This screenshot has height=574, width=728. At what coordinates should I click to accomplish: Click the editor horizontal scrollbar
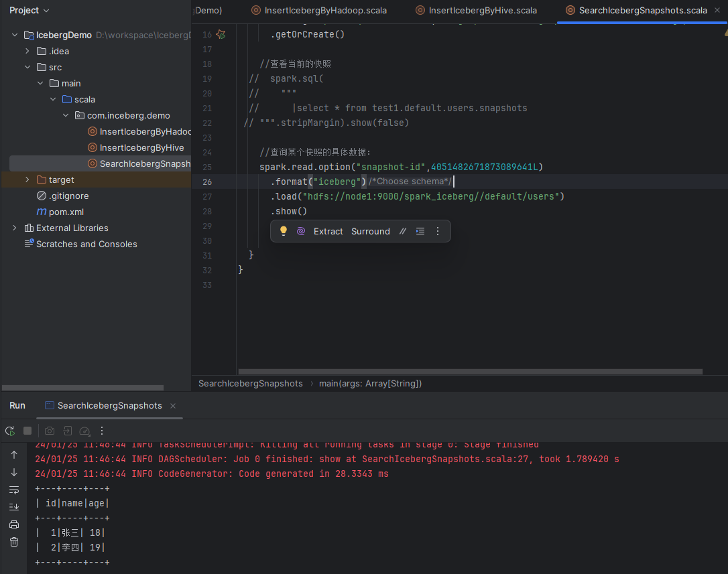tap(470, 372)
